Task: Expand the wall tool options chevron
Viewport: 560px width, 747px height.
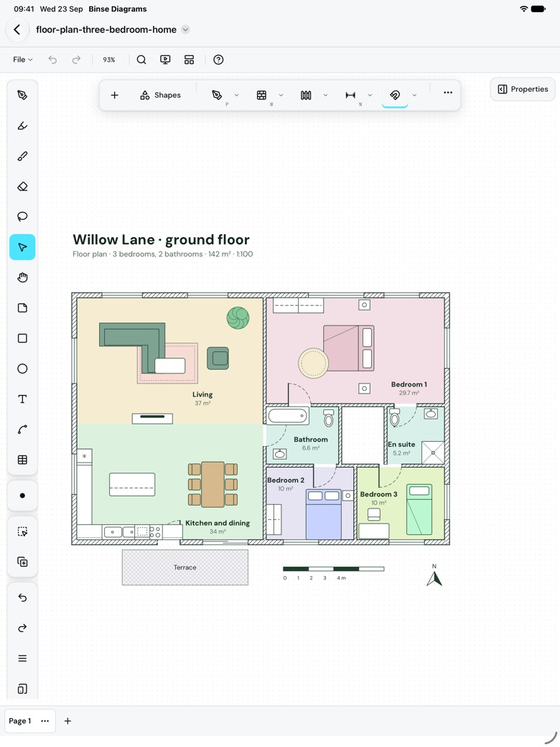Action: pyautogui.click(x=281, y=96)
